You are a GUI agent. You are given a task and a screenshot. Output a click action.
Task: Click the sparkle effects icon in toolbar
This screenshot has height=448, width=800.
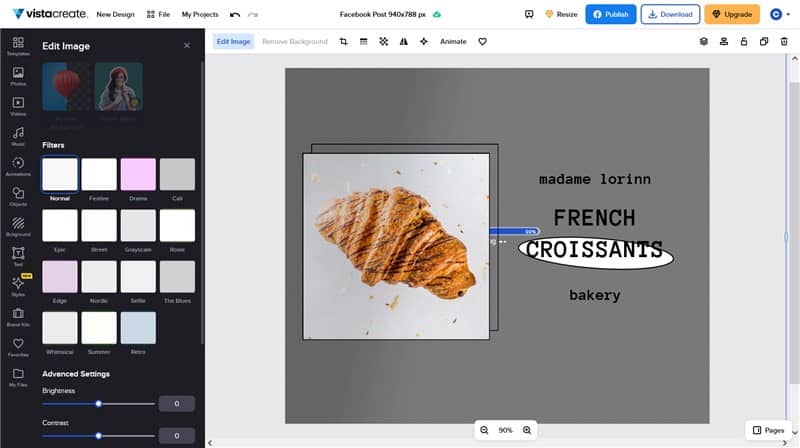(424, 41)
